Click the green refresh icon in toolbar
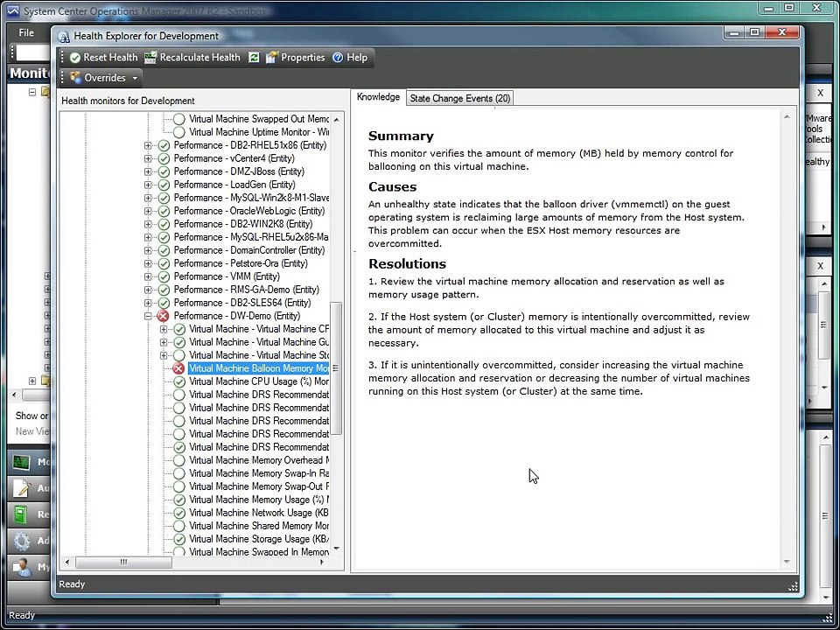The image size is (840, 630). [254, 58]
